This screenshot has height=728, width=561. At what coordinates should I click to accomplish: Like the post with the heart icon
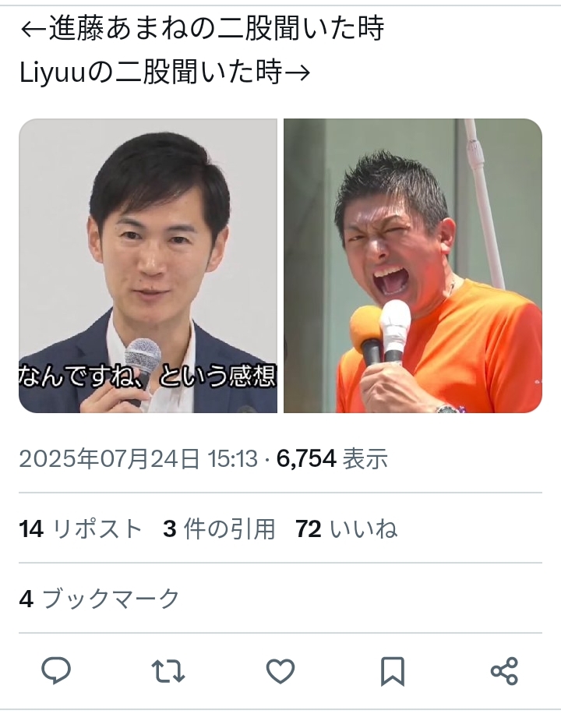(280, 671)
